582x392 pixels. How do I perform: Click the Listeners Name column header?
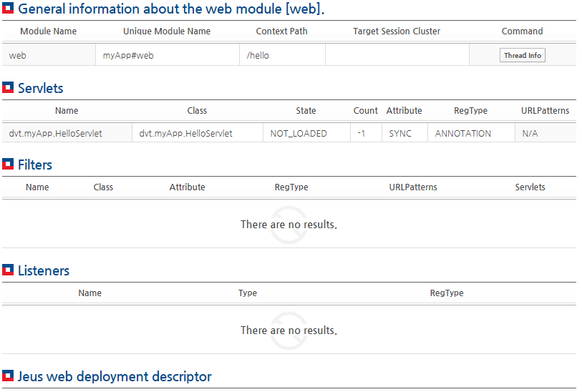[89, 293]
